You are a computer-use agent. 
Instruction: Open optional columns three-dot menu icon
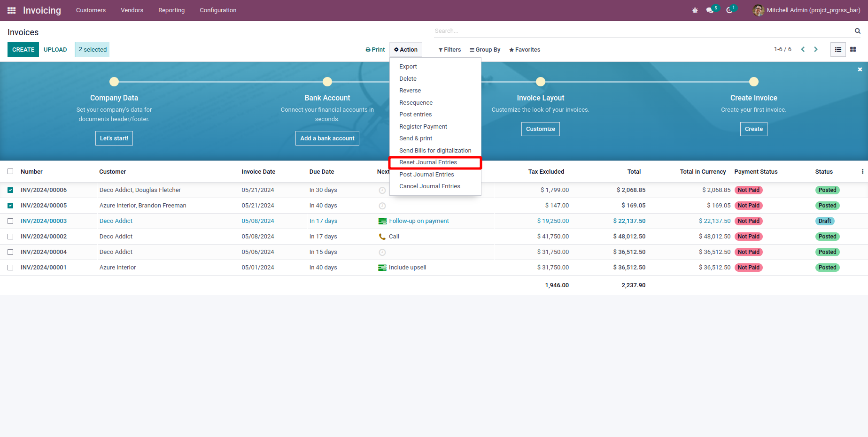(x=862, y=172)
